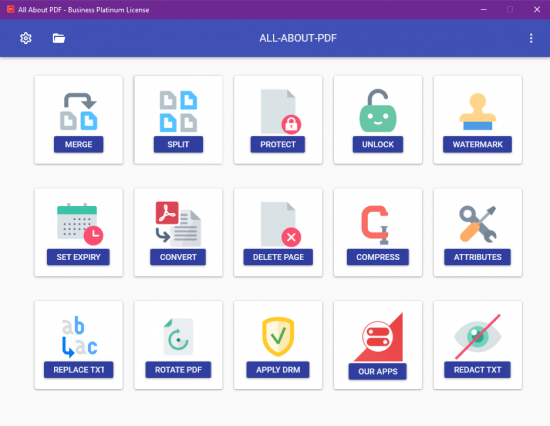Click the WATERMARK label button
550x426 pixels.
point(477,144)
